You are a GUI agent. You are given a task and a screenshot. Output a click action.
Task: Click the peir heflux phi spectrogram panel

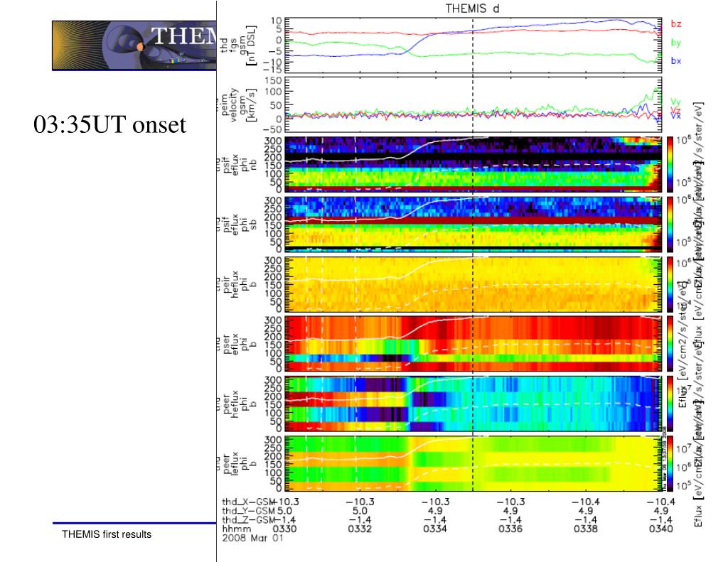[473, 284]
